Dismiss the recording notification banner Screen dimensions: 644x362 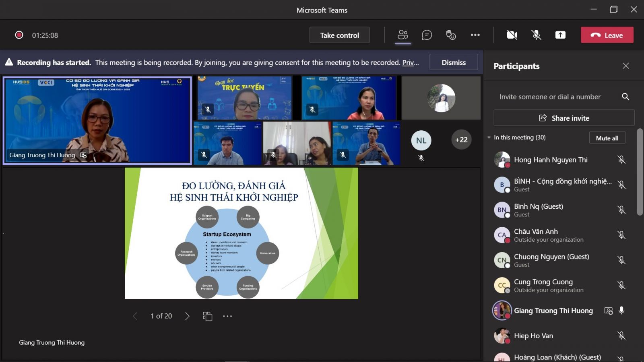[x=454, y=62]
